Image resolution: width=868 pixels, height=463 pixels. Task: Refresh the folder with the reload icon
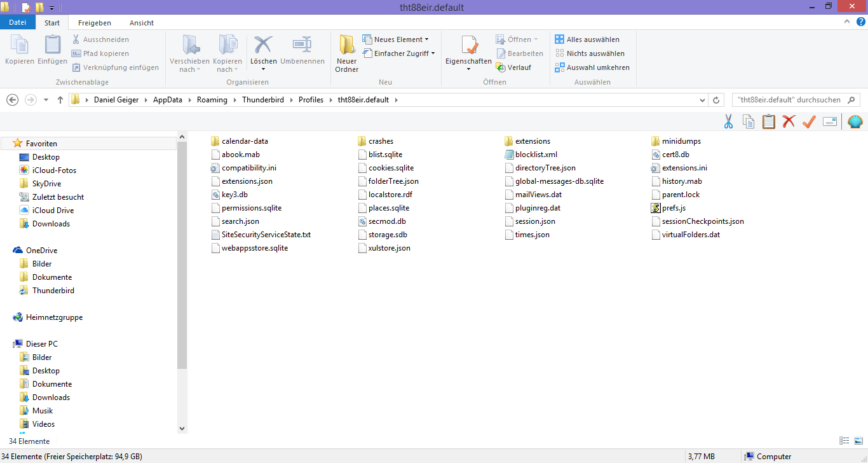[x=716, y=100]
